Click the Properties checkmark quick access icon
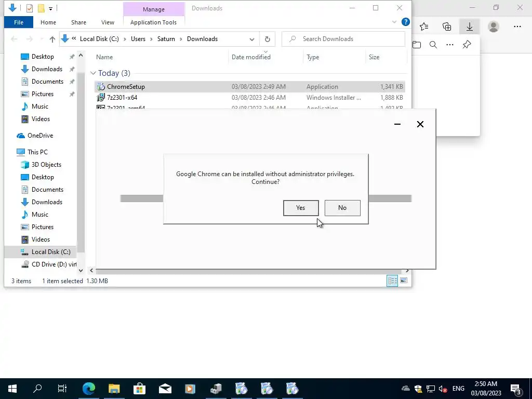This screenshot has height=399, width=532. (30, 8)
